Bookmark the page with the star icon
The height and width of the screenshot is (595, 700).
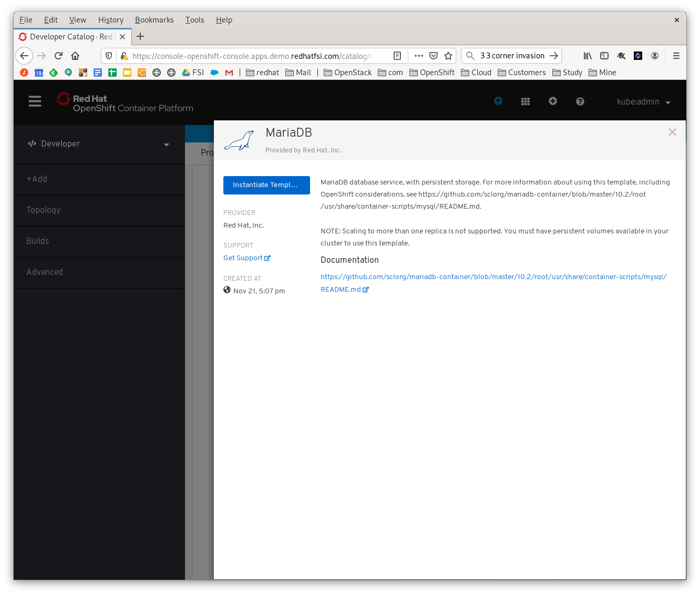pos(448,56)
